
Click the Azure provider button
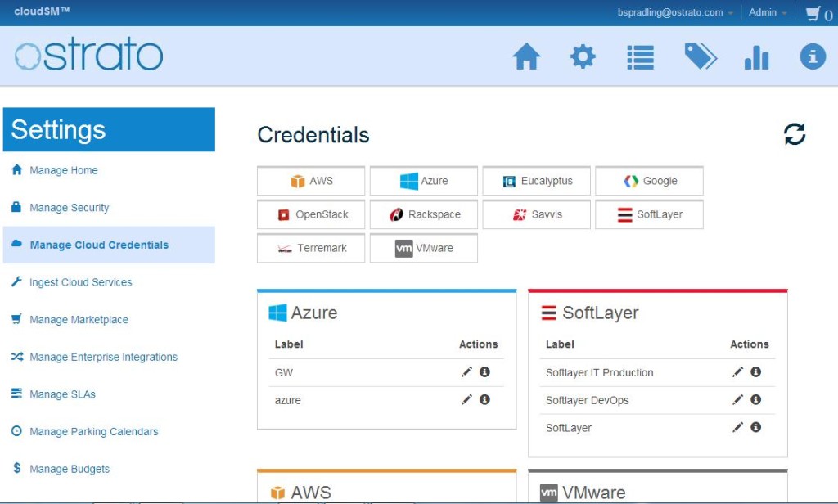[424, 181]
